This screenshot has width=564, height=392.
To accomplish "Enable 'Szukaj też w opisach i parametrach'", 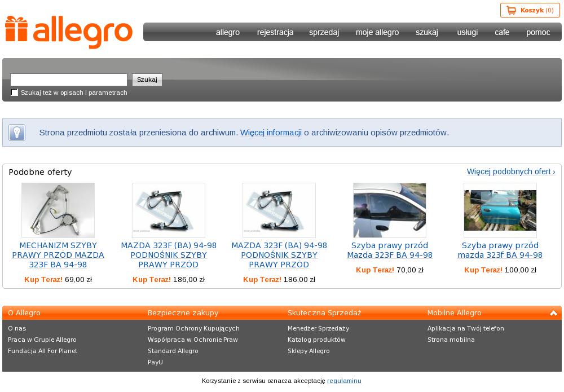I will 15,93.
